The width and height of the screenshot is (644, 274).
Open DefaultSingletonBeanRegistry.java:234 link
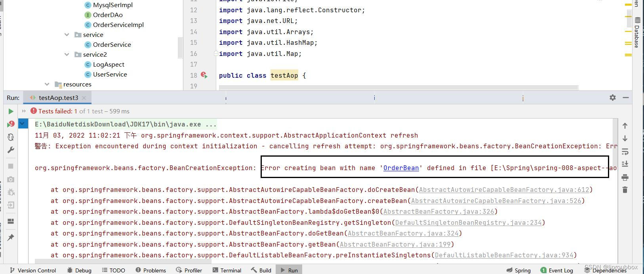468,222
